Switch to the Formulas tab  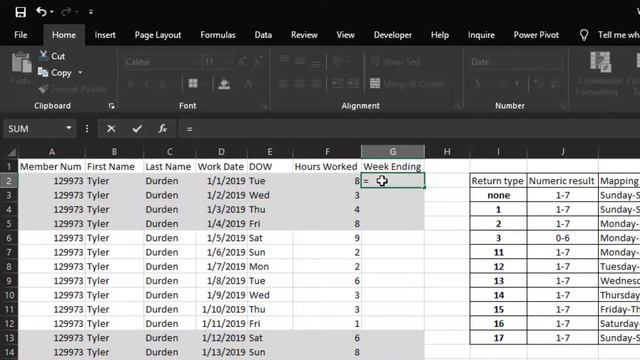pyautogui.click(x=218, y=35)
